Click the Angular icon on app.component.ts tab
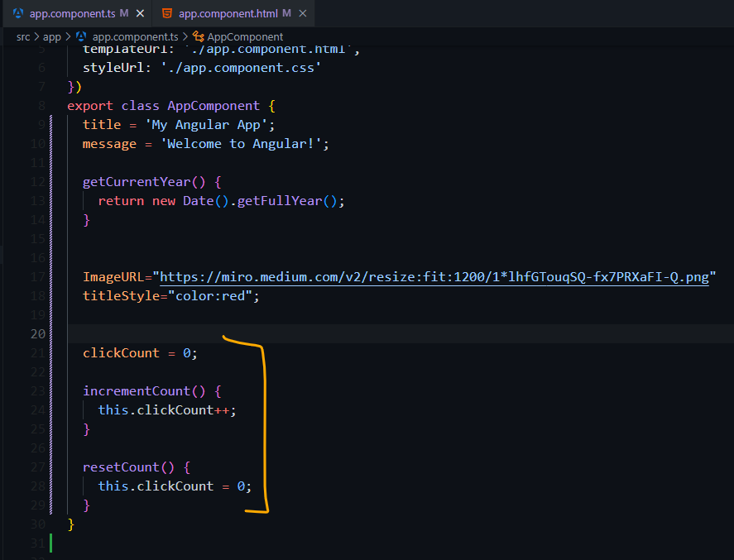Image resolution: width=734 pixels, height=560 pixels. click(x=17, y=13)
